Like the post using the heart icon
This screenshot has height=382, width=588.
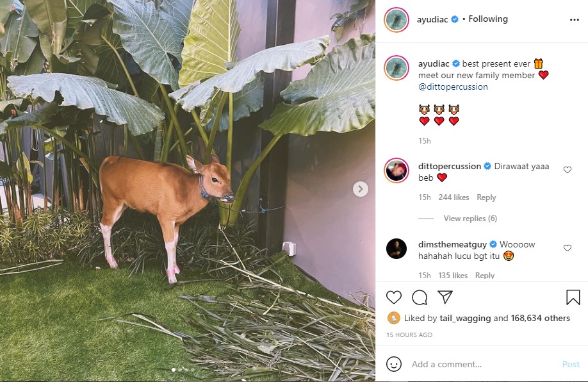(x=394, y=297)
